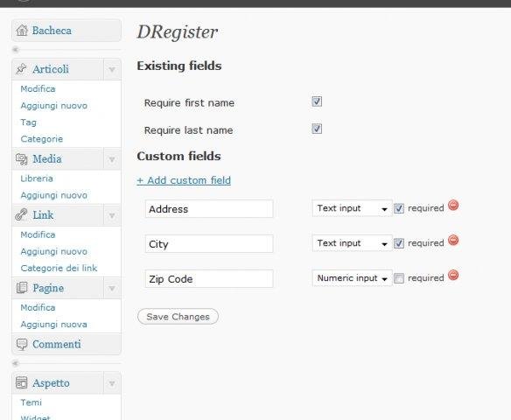The height and width of the screenshot is (420, 511).
Task: Toggle Require last name checkbox
Action: click(x=317, y=129)
